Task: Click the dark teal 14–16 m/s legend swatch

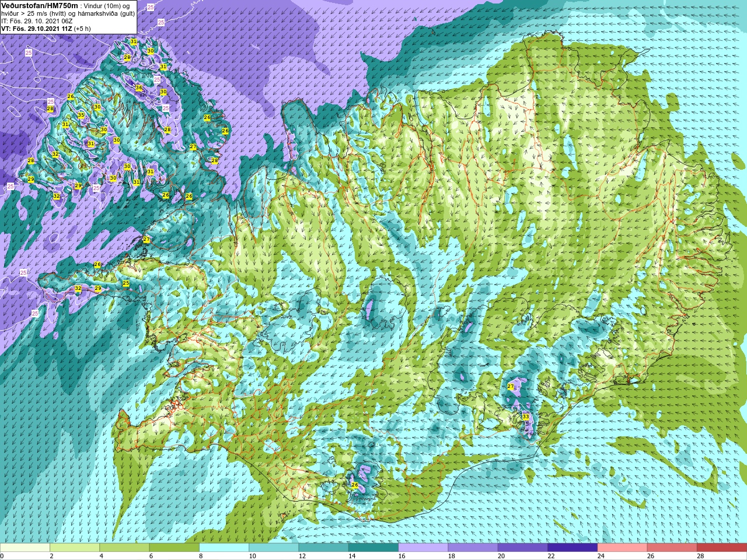Action: click(x=373, y=548)
